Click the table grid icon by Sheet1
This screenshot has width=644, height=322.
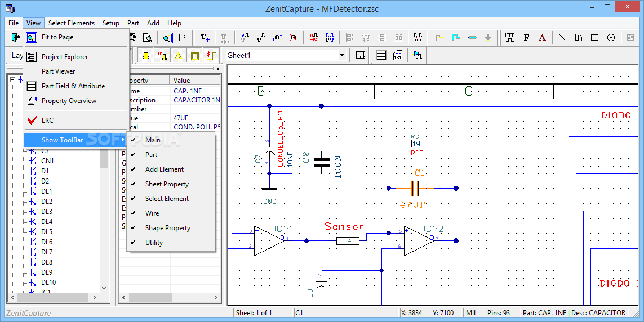point(381,55)
